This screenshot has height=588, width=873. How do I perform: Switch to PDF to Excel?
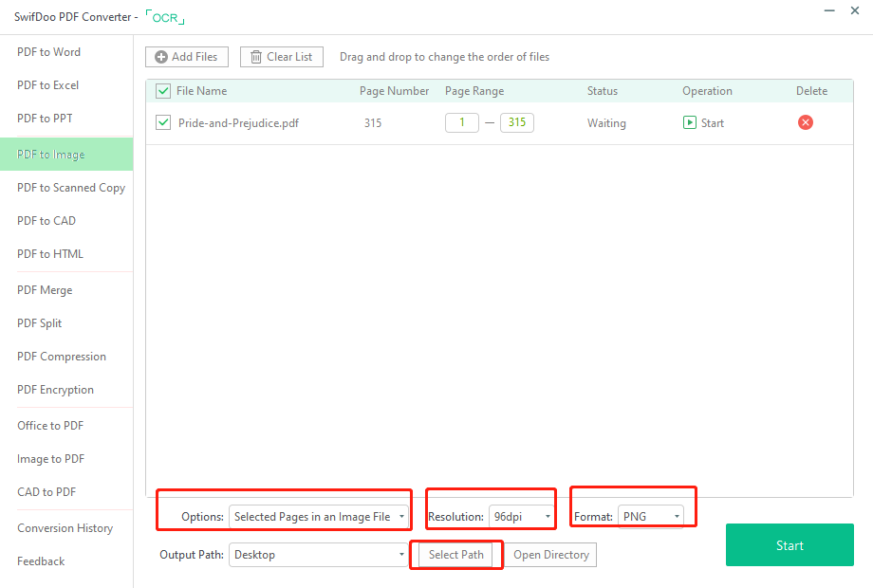click(x=47, y=85)
